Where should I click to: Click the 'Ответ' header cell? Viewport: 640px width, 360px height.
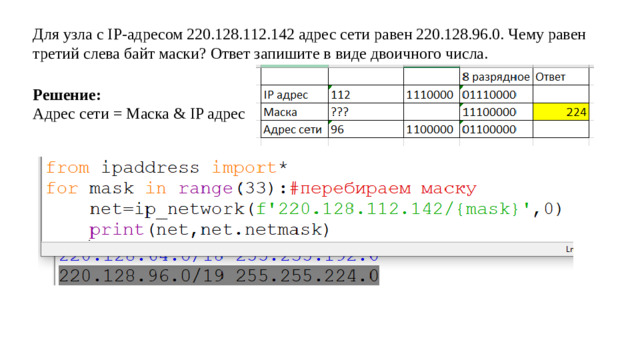(561, 77)
